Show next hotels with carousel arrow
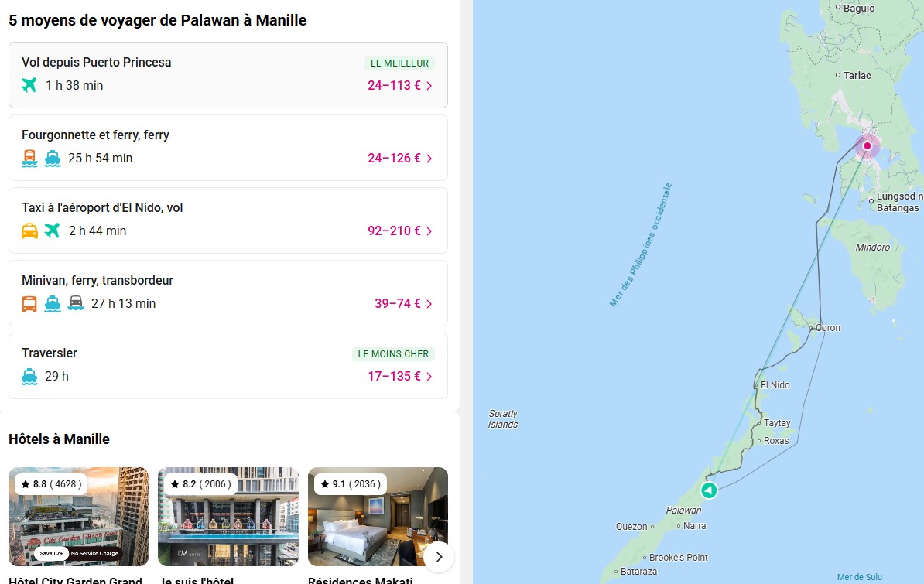The width and height of the screenshot is (924, 584). (x=439, y=556)
